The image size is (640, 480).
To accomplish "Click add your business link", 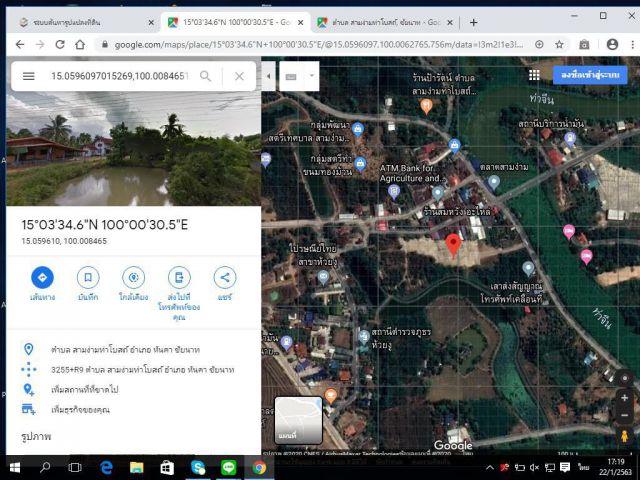I will [133, 409].
